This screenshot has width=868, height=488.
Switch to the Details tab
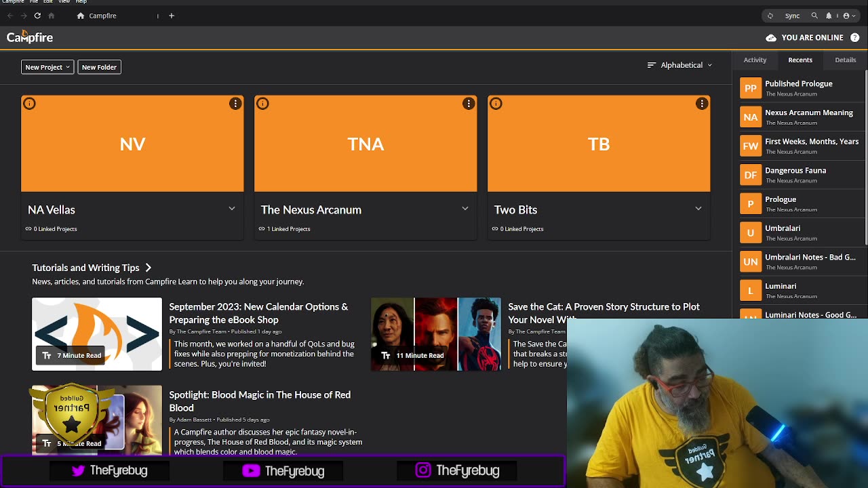tap(846, 60)
